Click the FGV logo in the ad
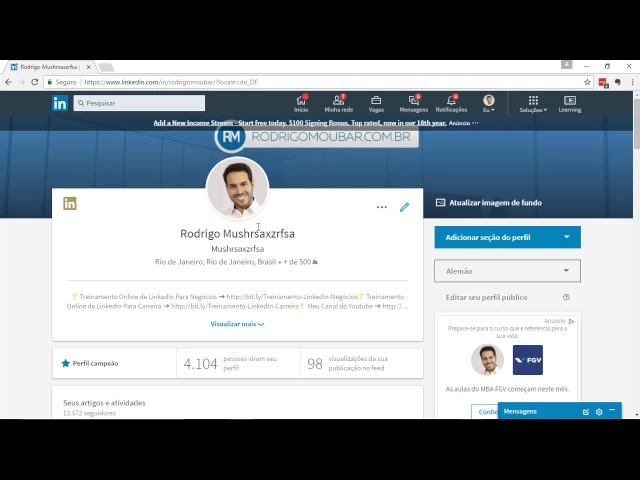This screenshot has height=480, width=640. point(528,360)
